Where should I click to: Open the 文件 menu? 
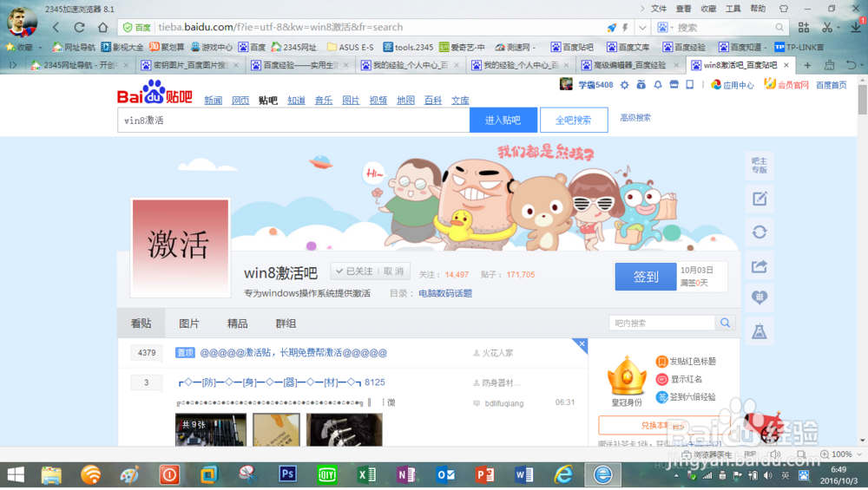pyautogui.click(x=659, y=9)
